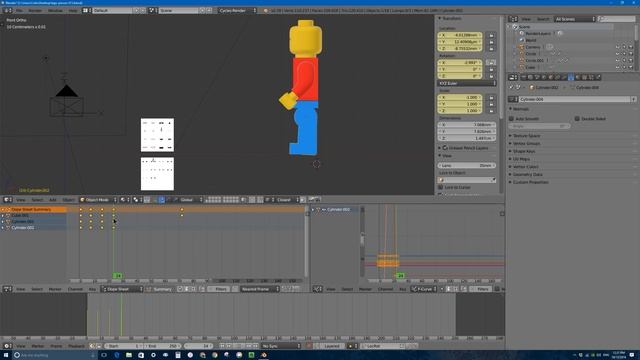Select the Camera item in the outliner
The height and width of the screenshot is (360, 640).
tap(533, 47)
